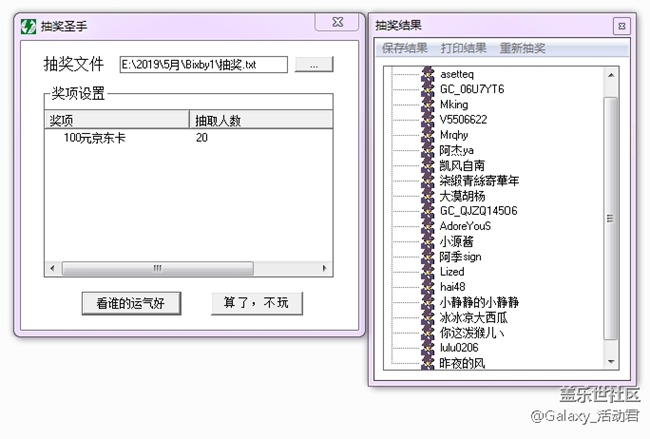Image resolution: width=650 pixels, height=439 pixels.
Task: Select winner 大漠胡杨 in results list
Action: point(462,196)
